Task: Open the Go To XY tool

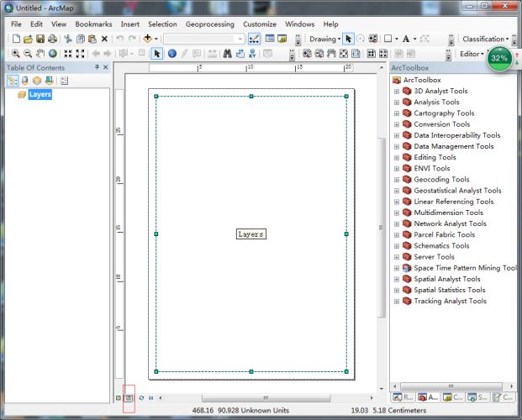Action: pyautogui.click(x=252, y=54)
